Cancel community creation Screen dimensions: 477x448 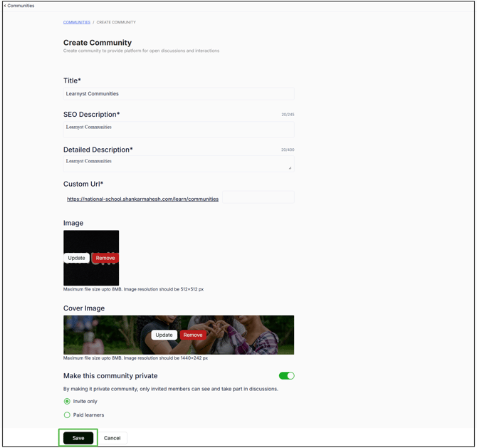pos(112,438)
